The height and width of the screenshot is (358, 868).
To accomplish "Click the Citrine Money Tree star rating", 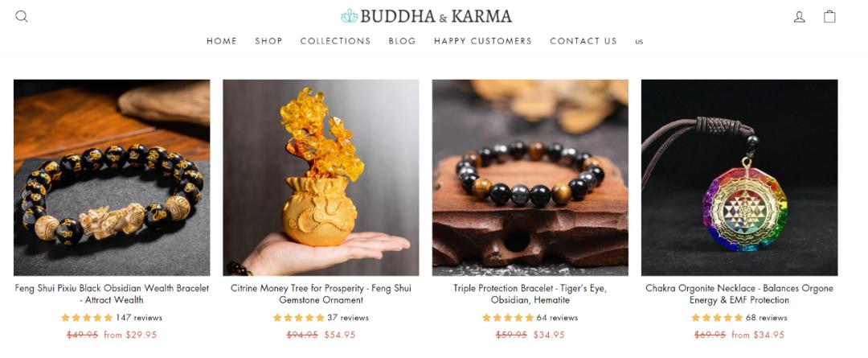I will [x=298, y=318].
